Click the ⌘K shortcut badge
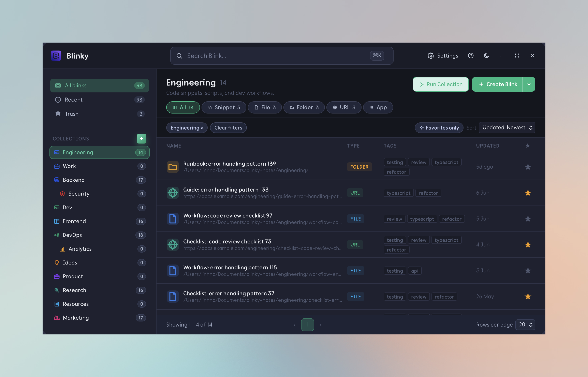This screenshot has height=377, width=588. tap(377, 56)
